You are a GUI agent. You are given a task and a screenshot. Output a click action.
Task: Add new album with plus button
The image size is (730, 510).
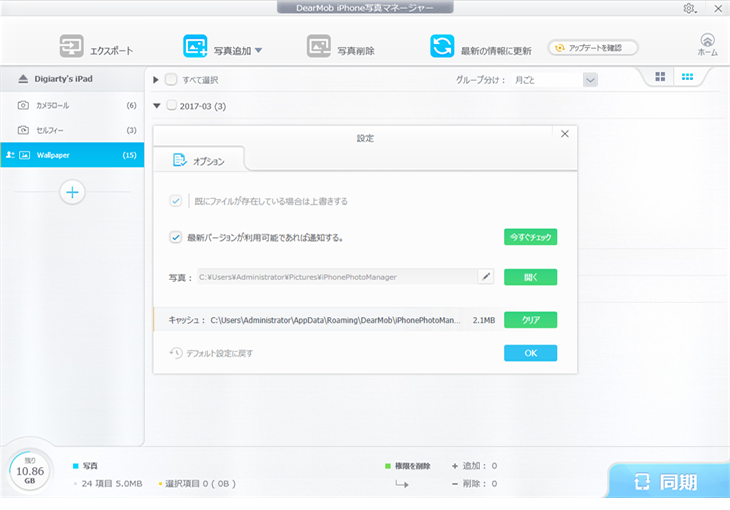(x=72, y=192)
